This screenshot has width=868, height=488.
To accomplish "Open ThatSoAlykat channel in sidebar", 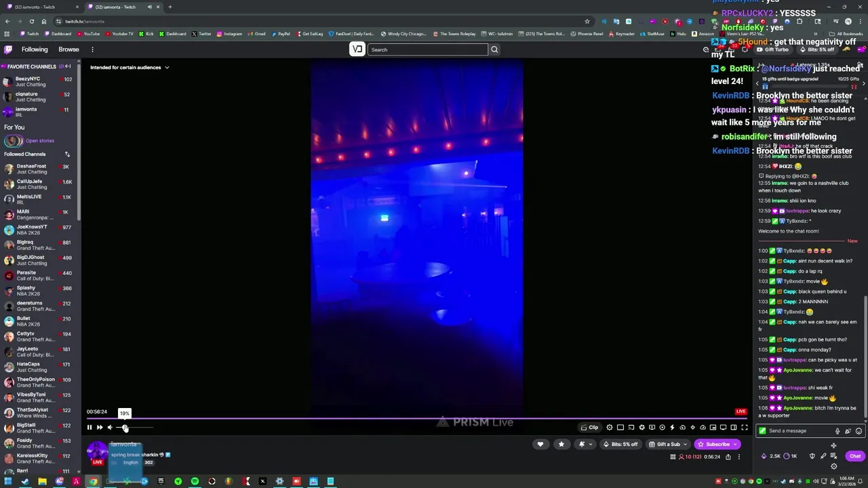I will click(x=39, y=413).
